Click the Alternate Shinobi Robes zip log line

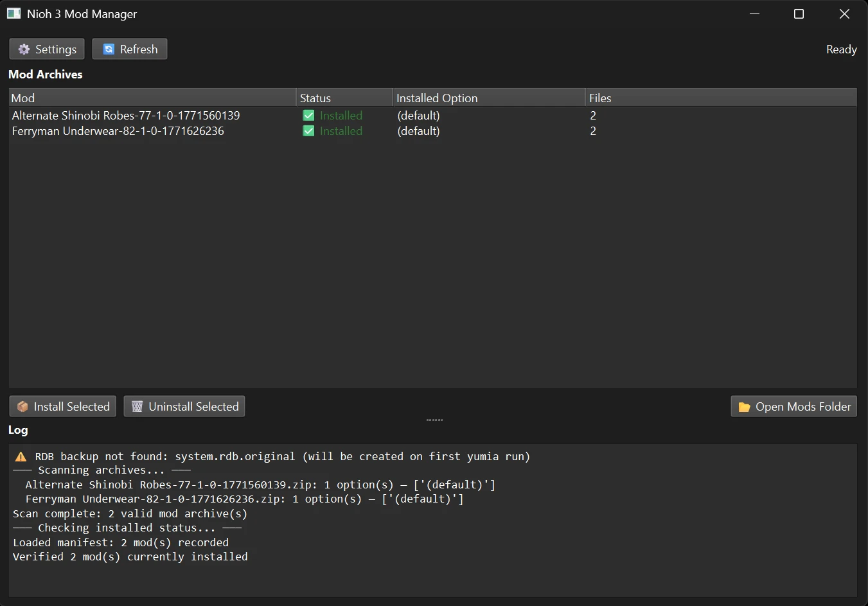click(260, 485)
